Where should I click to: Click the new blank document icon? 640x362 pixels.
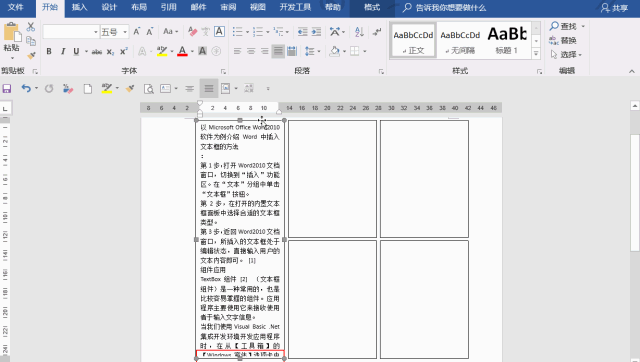pos(88,89)
